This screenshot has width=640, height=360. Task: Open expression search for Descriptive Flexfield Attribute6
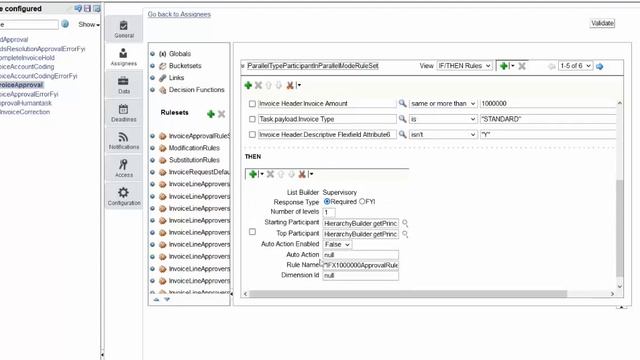pyautogui.click(x=402, y=134)
